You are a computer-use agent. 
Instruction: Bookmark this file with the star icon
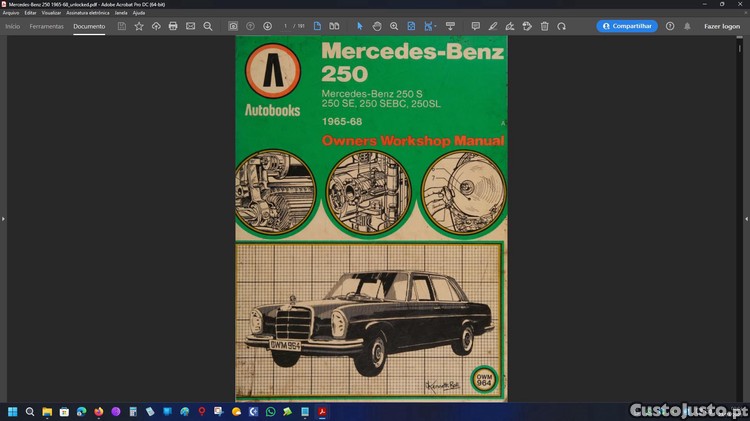point(139,26)
